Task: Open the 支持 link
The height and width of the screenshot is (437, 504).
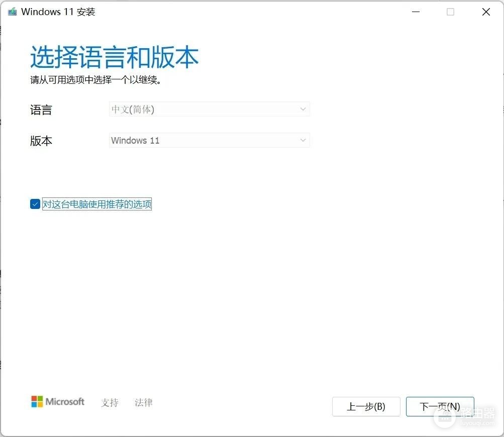Action: (110, 402)
